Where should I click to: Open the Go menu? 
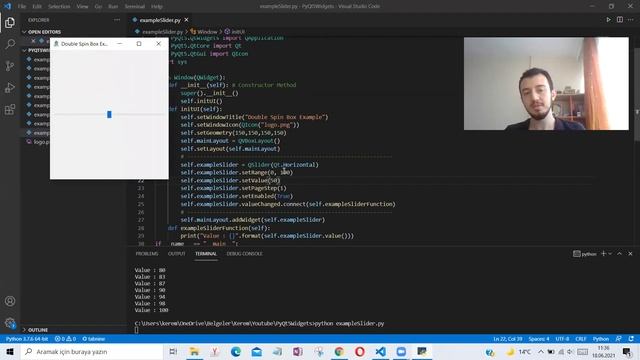pos(98,7)
